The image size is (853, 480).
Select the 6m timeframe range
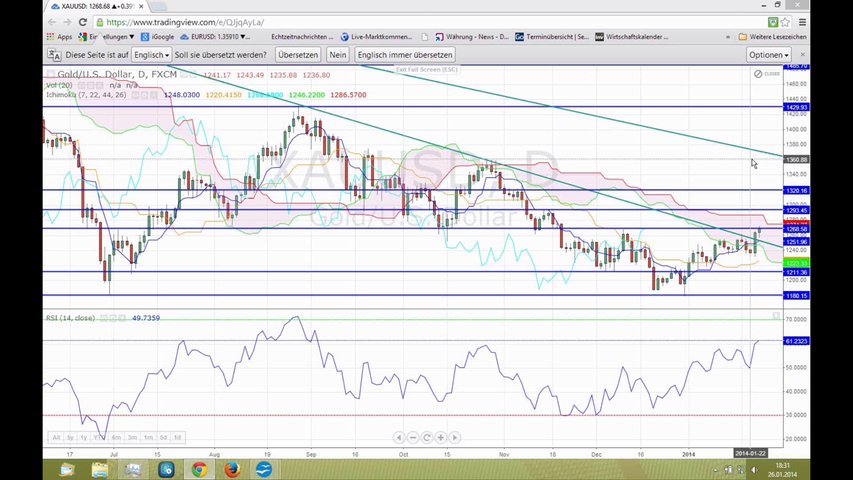pos(116,438)
